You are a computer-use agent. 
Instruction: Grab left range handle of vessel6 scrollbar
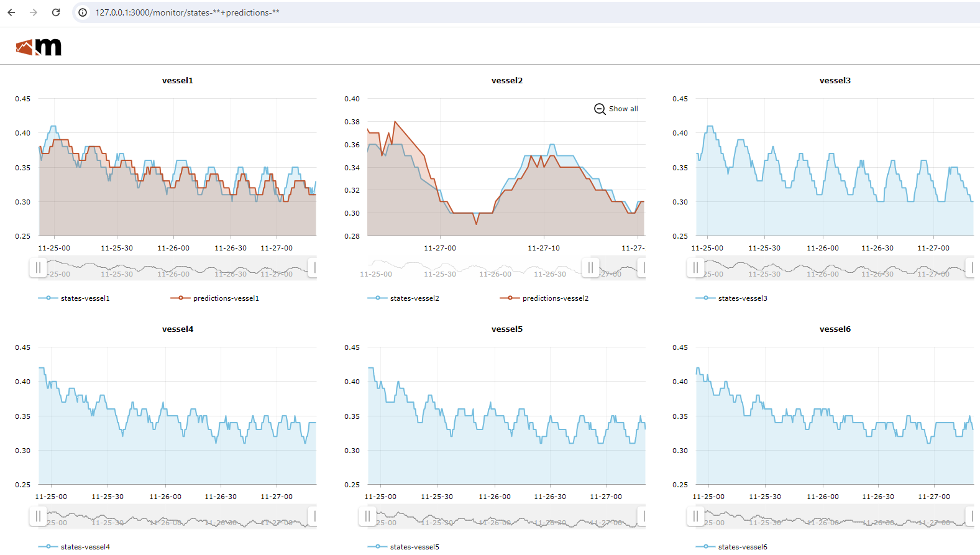695,516
